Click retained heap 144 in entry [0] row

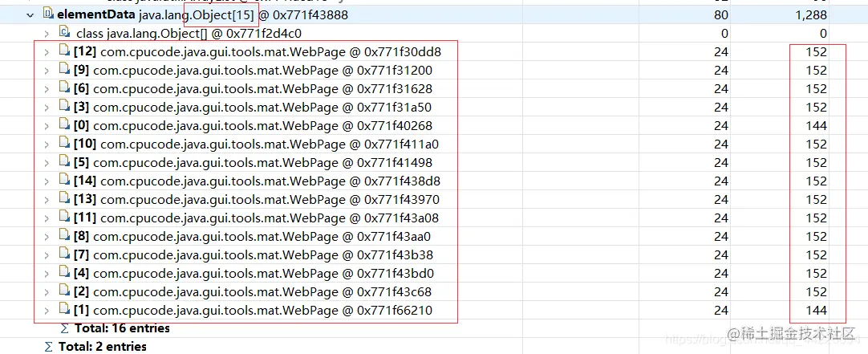817,126
